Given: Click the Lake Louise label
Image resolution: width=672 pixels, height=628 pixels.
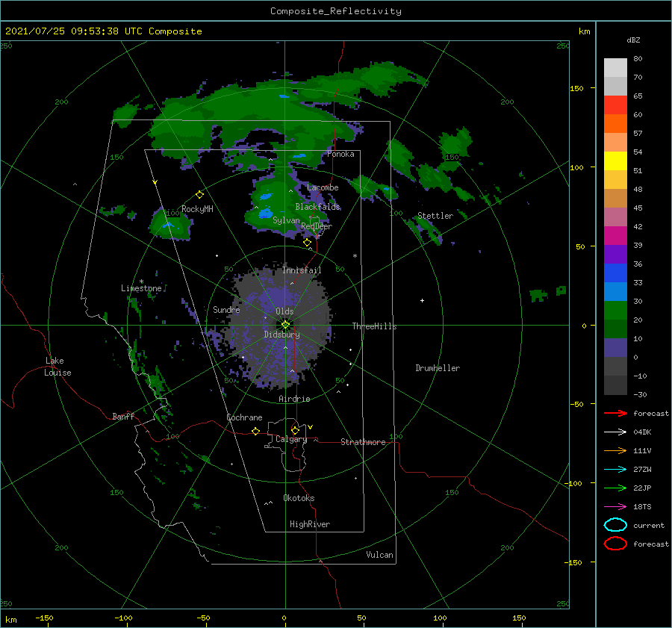Looking at the screenshot, I should (57, 367).
